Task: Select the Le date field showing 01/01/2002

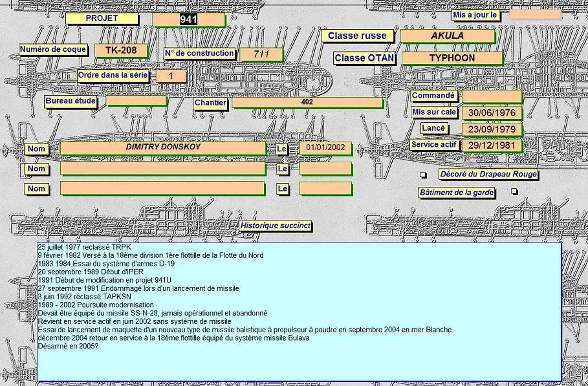Action: pyautogui.click(x=325, y=148)
